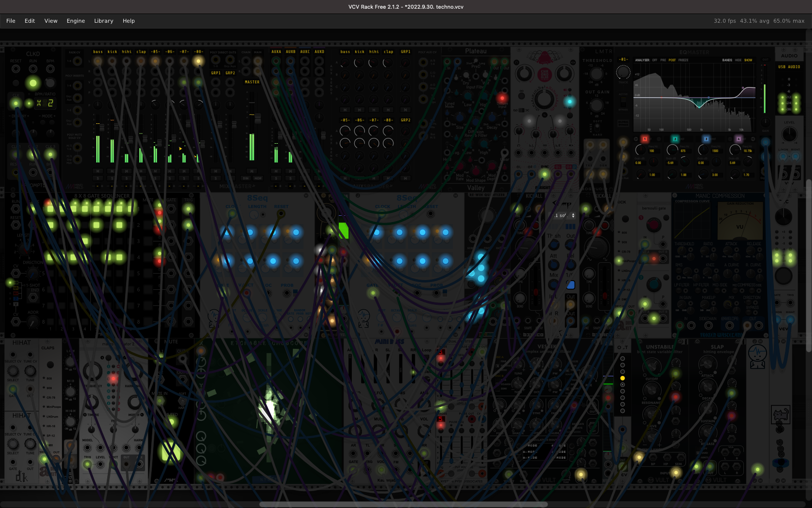The width and height of the screenshot is (812, 508).
Task: Click the CLKD RUN button
Action: tap(33, 83)
